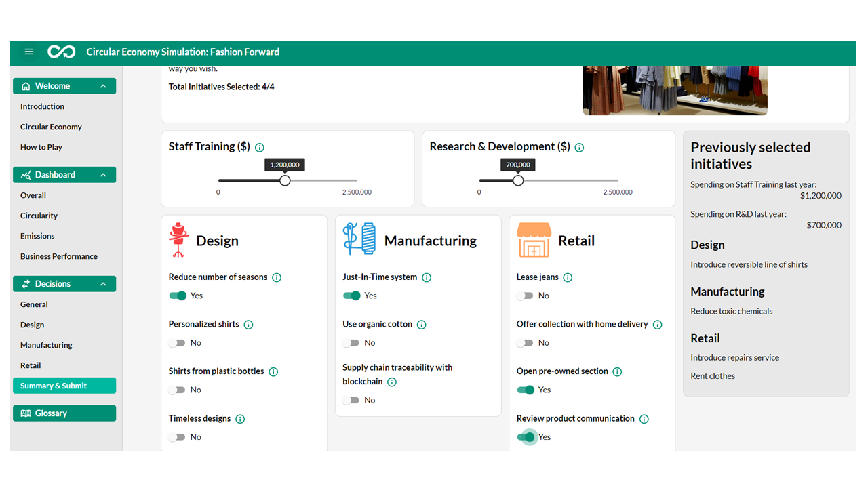Enable the Lease jeans toggle
868x488 pixels.
coord(526,296)
